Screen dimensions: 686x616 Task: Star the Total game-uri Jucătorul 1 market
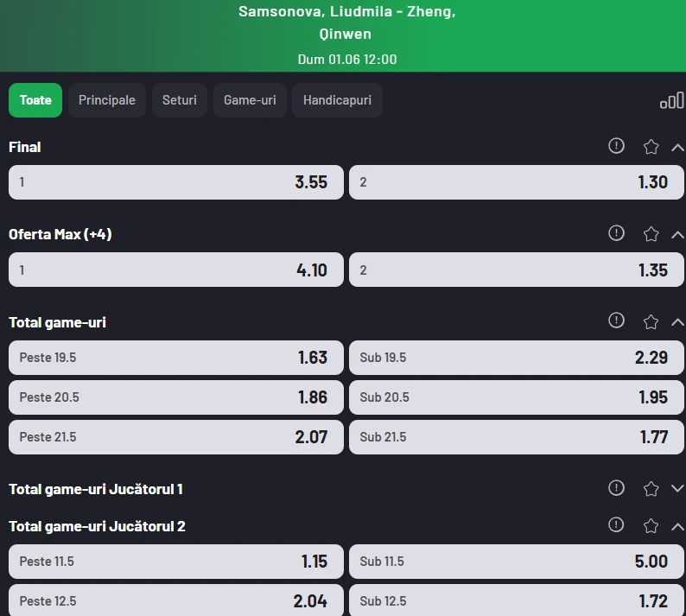651,489
